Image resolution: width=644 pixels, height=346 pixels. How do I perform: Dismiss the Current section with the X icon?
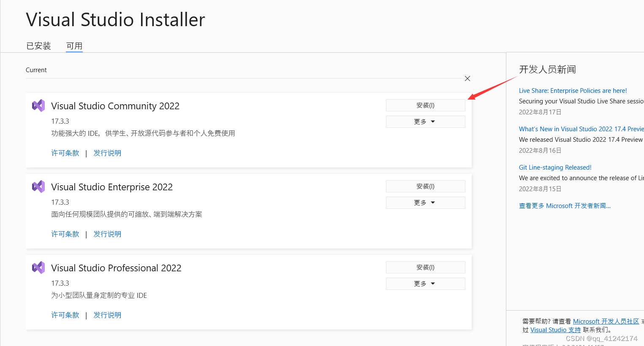(x=467, y=78)
